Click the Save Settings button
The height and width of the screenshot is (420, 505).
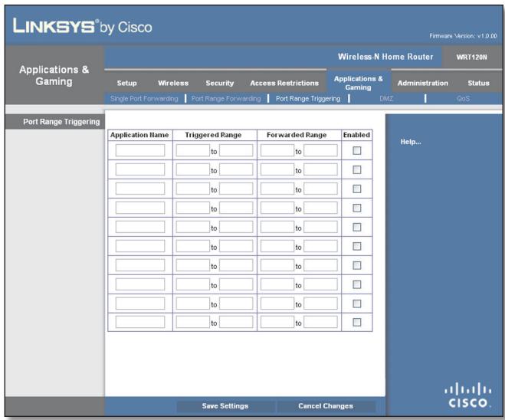click(x=225, y=406)
